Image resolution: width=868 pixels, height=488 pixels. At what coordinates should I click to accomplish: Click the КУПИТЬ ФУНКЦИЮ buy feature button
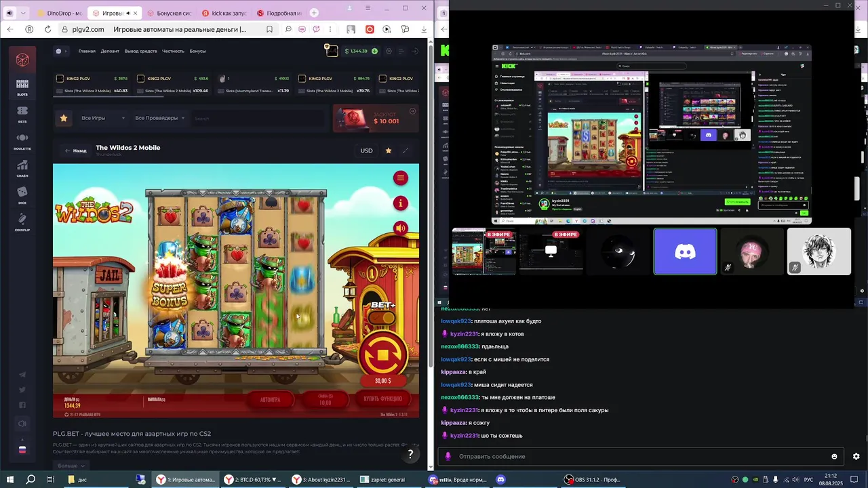click(x=382, y=399)
